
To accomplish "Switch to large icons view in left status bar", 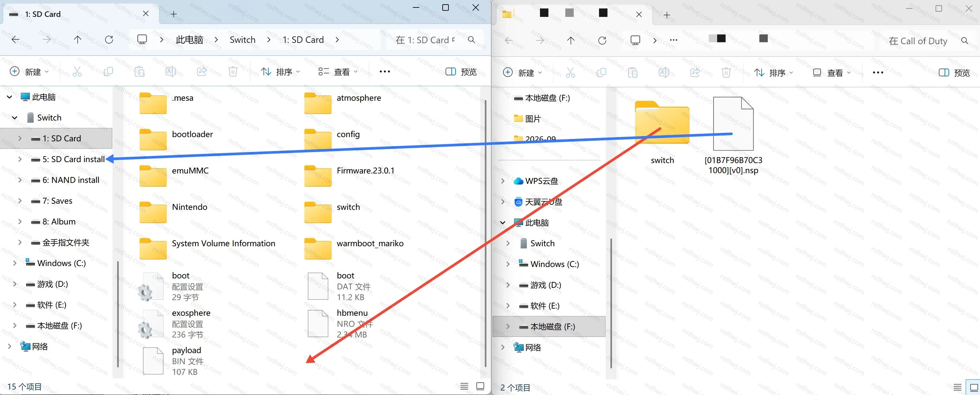I will (481, 386).
